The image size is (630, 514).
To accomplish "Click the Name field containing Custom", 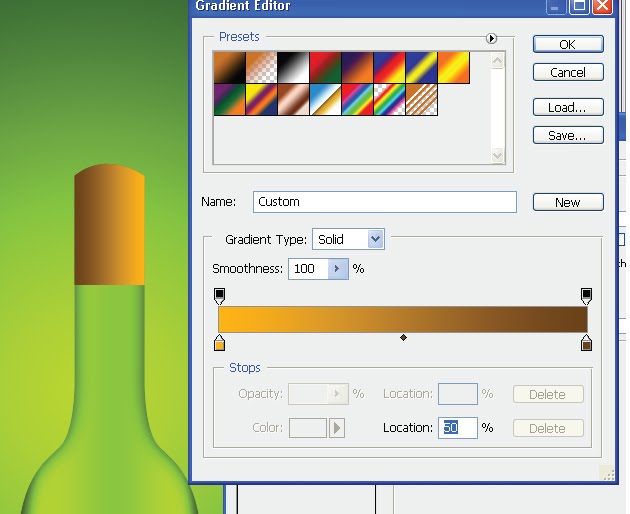I will pos(385,202).
